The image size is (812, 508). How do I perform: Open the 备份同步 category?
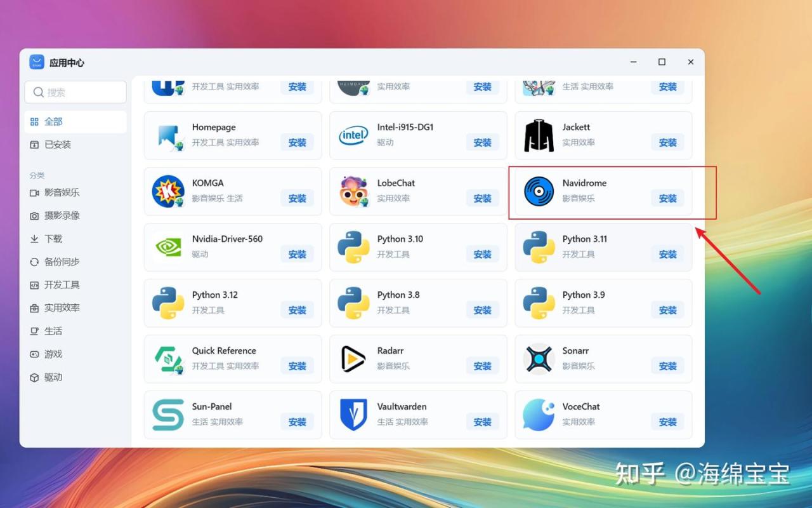75,262
